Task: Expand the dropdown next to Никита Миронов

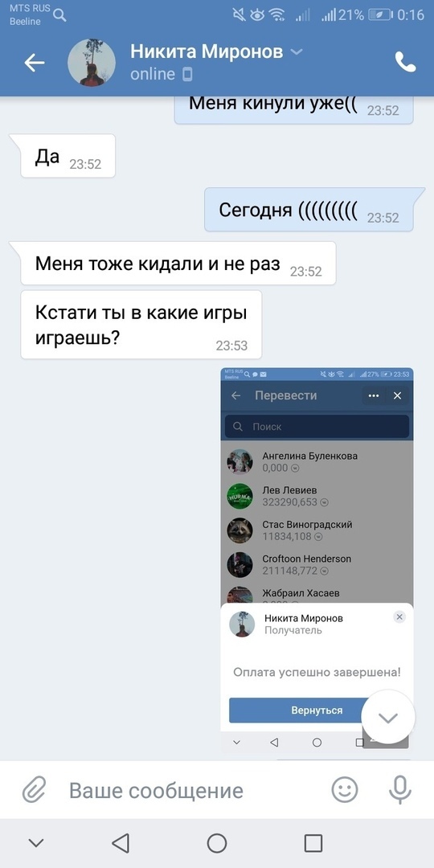Action: point(297,52)
